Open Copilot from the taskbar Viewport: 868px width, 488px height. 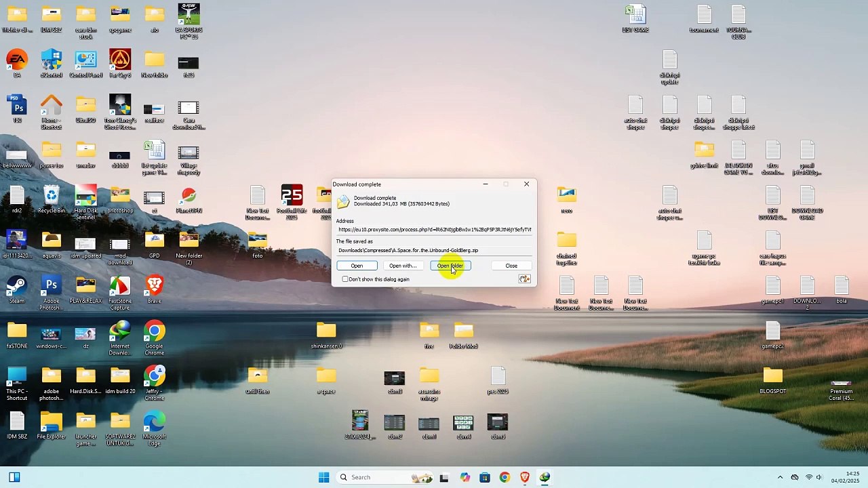465,477
